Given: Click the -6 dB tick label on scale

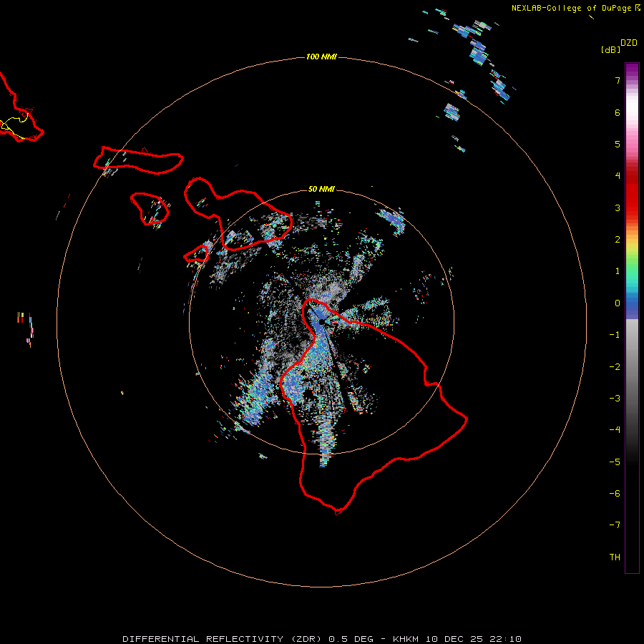Looking at the screenshot, I should point(615,494).
